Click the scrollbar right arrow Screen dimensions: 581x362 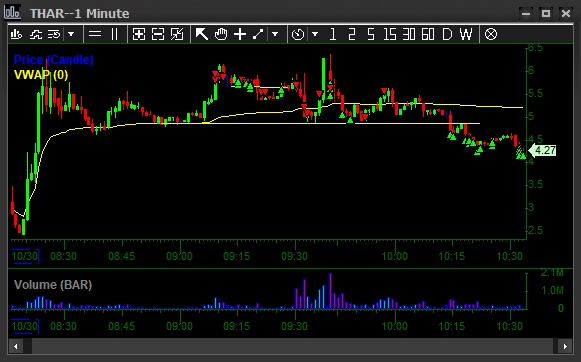click(x=565, y=347)
